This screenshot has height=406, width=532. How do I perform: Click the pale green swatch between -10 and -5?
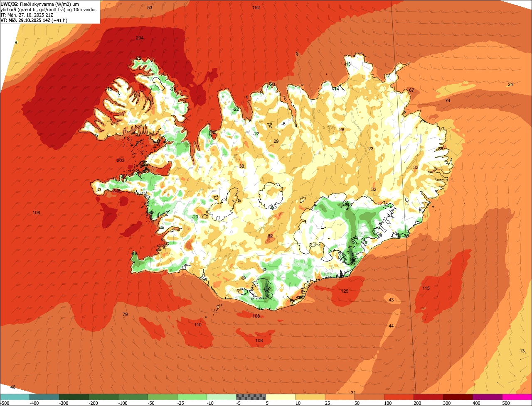pyautogui.click(x=222, y=397)
